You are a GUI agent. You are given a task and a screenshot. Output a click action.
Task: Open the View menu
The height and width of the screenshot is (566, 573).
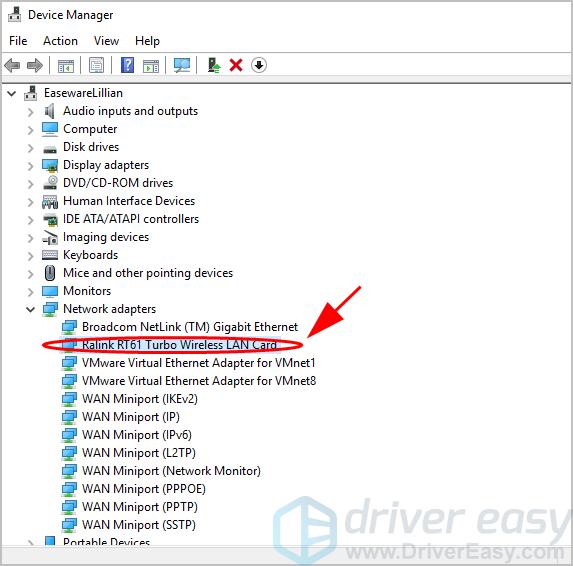pos(106,41)
